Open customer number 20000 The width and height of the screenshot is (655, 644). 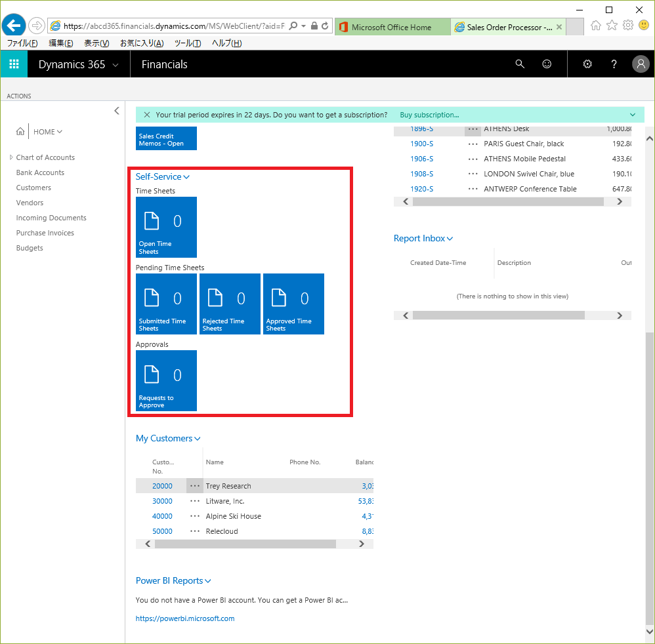(162, 486)
